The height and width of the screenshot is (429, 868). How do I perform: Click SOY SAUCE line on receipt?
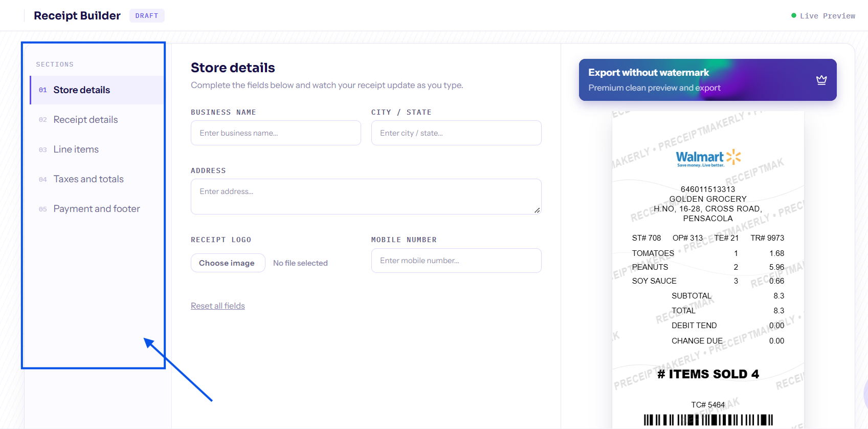point(708,281)
